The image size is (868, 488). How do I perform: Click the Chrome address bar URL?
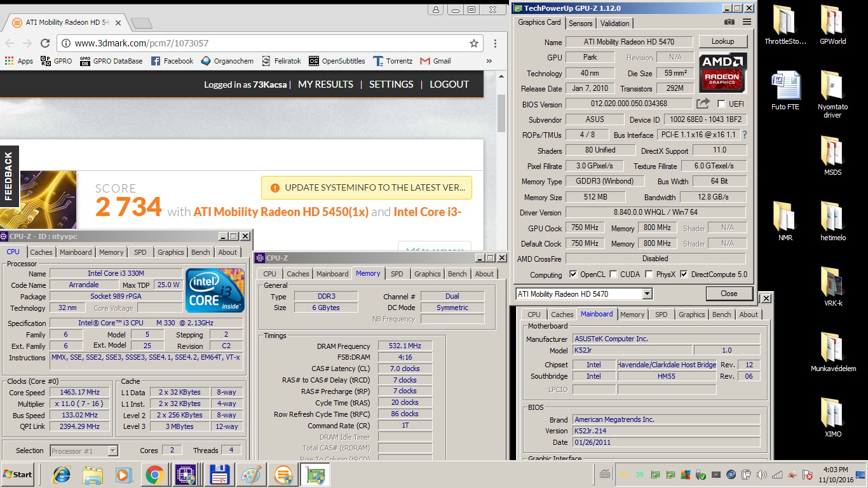click(142, 43)
